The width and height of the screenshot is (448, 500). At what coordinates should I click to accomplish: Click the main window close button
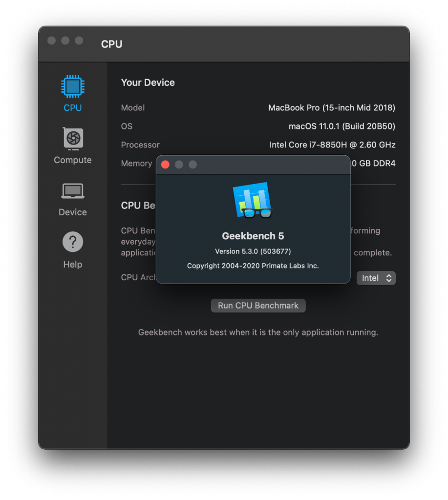click(52, 41)
